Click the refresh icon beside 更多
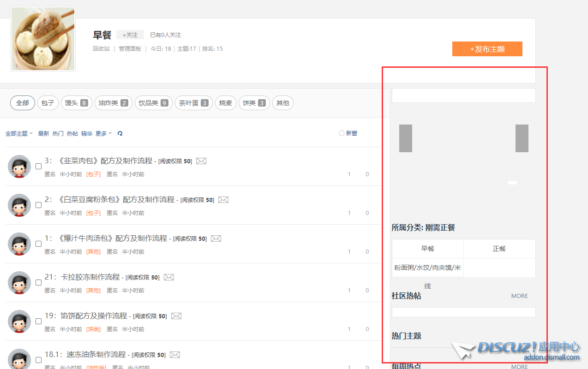Screen dimensions: 588x369 click(x=120, y=133)
